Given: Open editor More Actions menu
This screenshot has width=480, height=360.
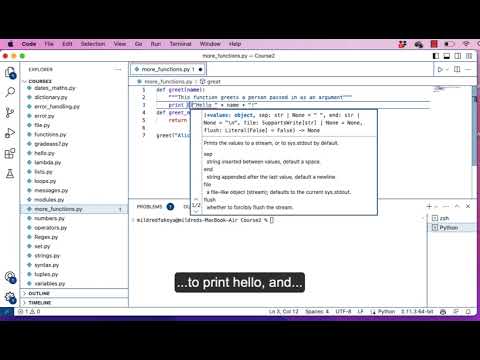Looking at the screenshot, I should pyautogui.click(x=468, y=69).
